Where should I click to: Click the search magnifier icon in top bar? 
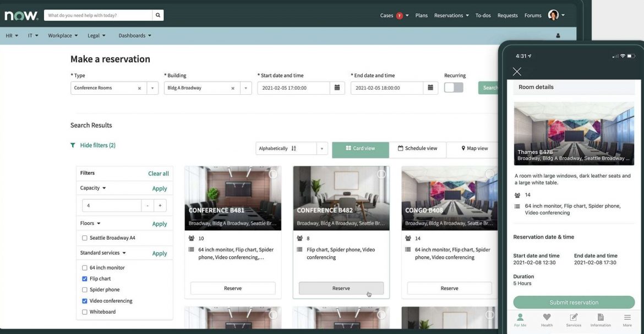[157, 15]
